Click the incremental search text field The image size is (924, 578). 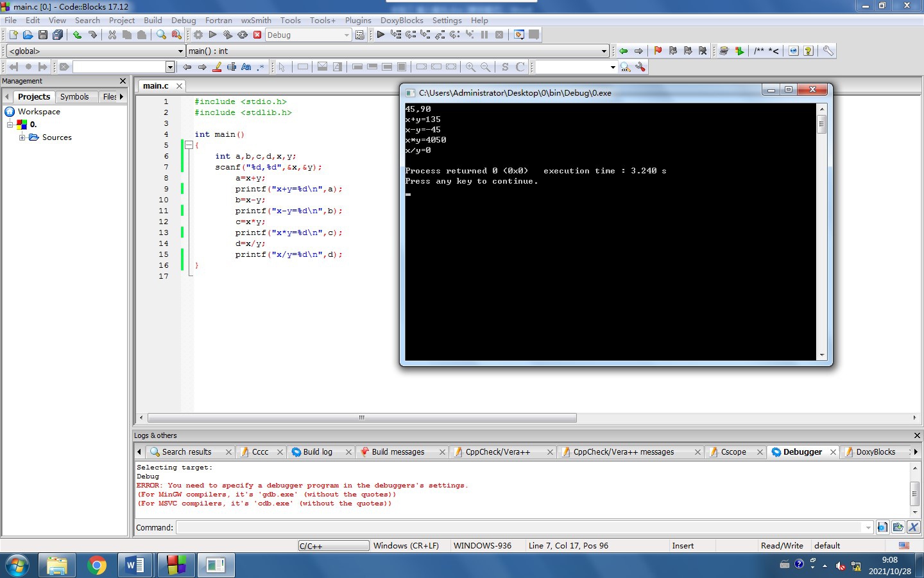click(119, 67)
